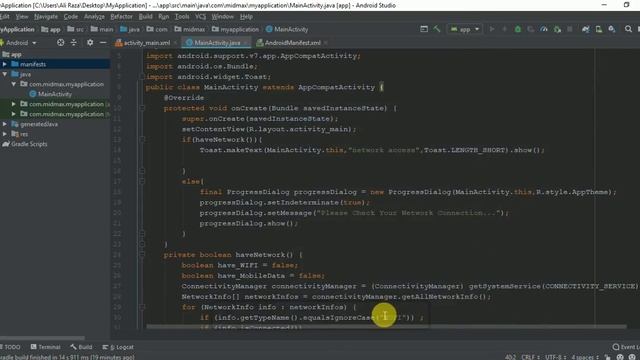
Task: Hide the Project panel with minus icon
Action: (x=103, y=42)
